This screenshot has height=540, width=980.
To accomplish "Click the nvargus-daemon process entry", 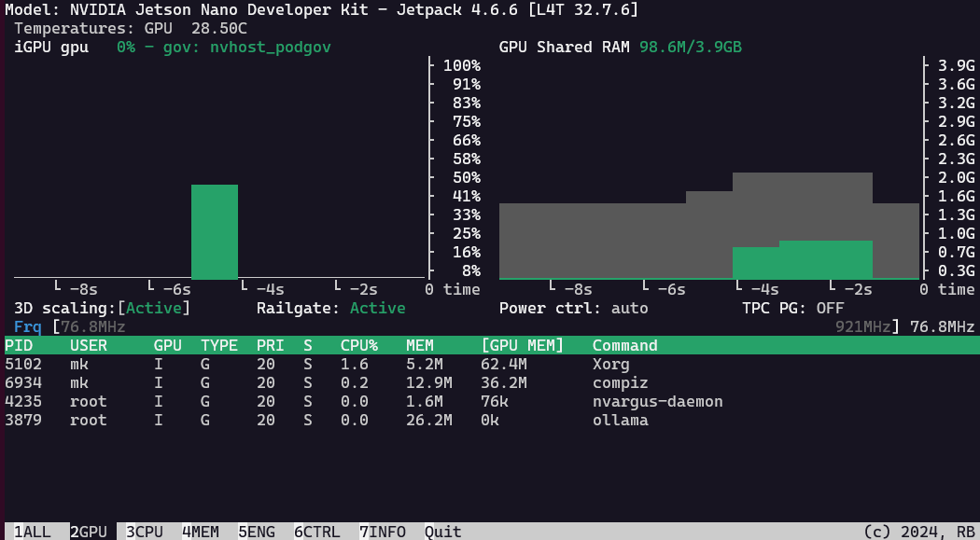I will coord(657,401).
